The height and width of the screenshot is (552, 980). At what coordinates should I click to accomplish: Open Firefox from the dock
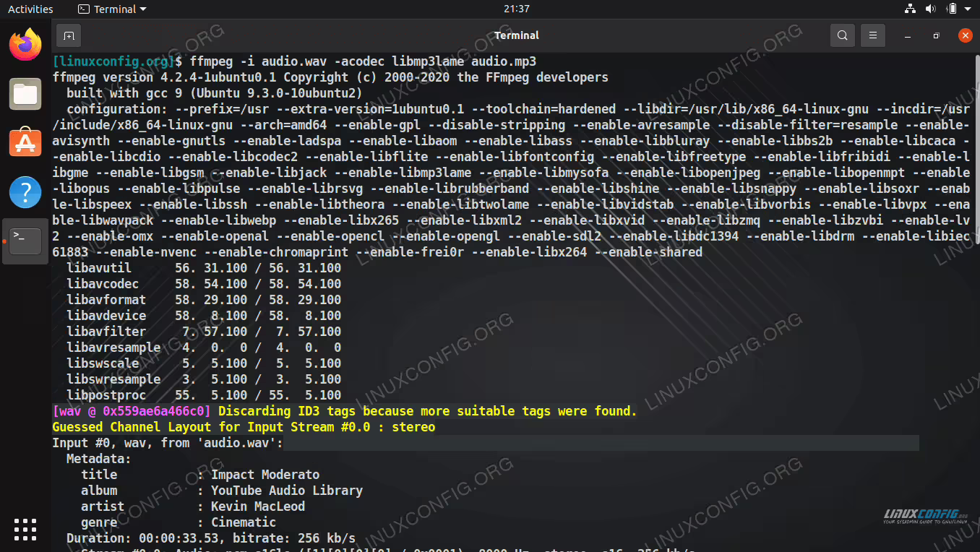(25, 45)
